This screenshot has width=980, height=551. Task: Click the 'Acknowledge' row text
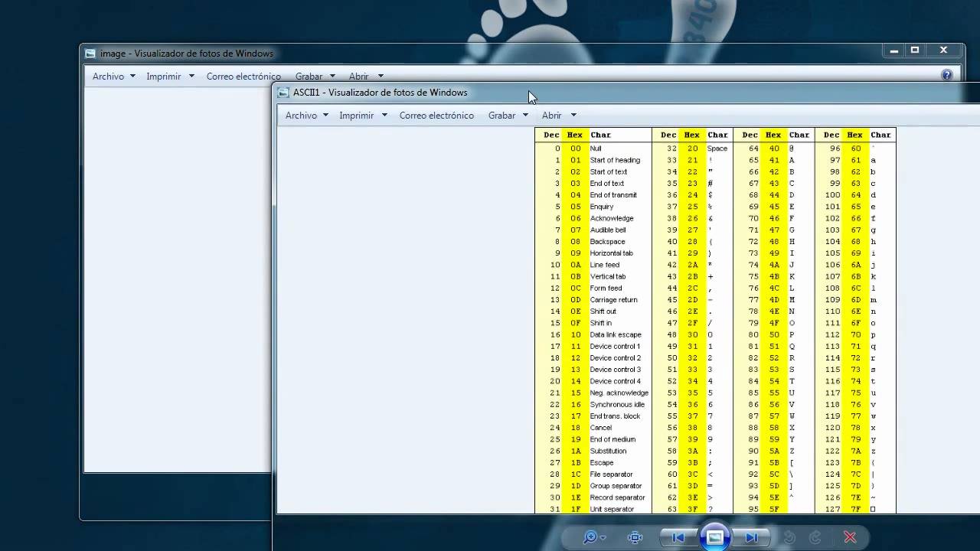point(612,218)
